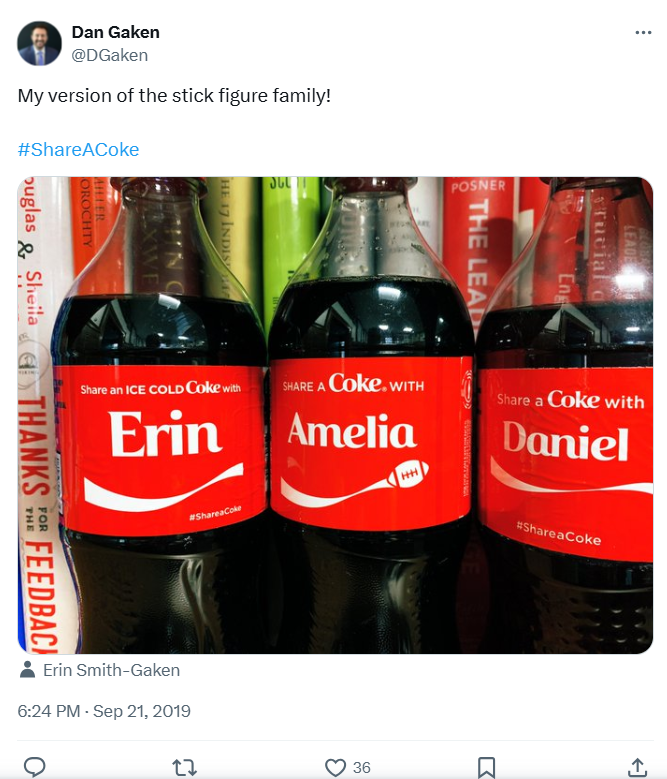667x779 pixels.
Task: Click the @DGaken handle
Action: [110, 55]
